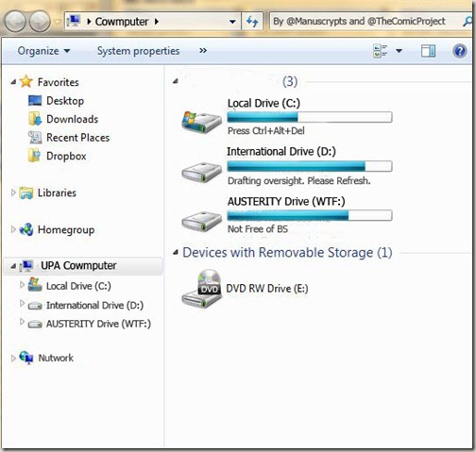Open Downloads from Favorites
476x452 pixels.
click(72, 119)
